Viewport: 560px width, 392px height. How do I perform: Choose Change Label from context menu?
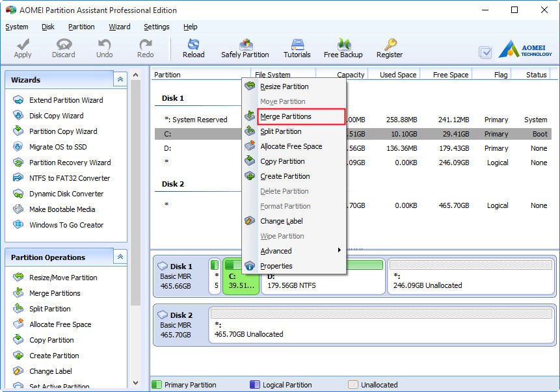click(x=294, y=221)
